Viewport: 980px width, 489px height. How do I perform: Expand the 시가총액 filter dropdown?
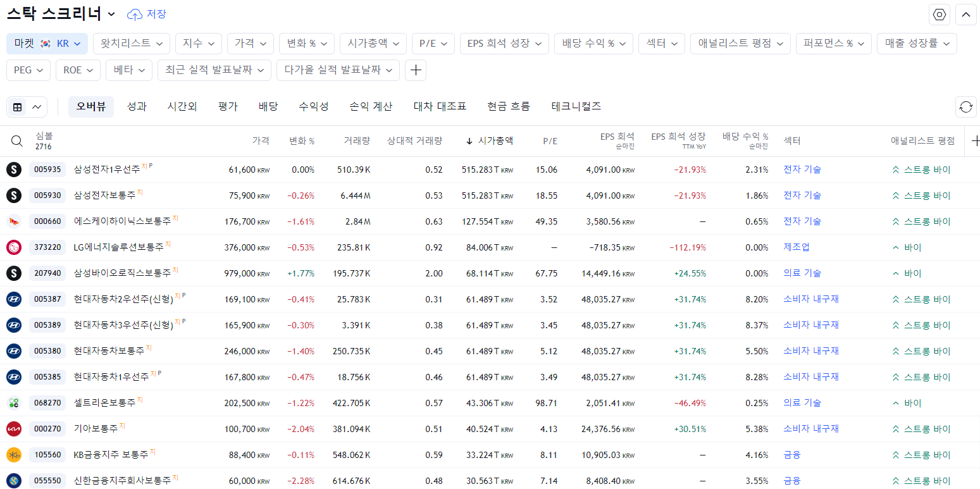pos(373,44)
